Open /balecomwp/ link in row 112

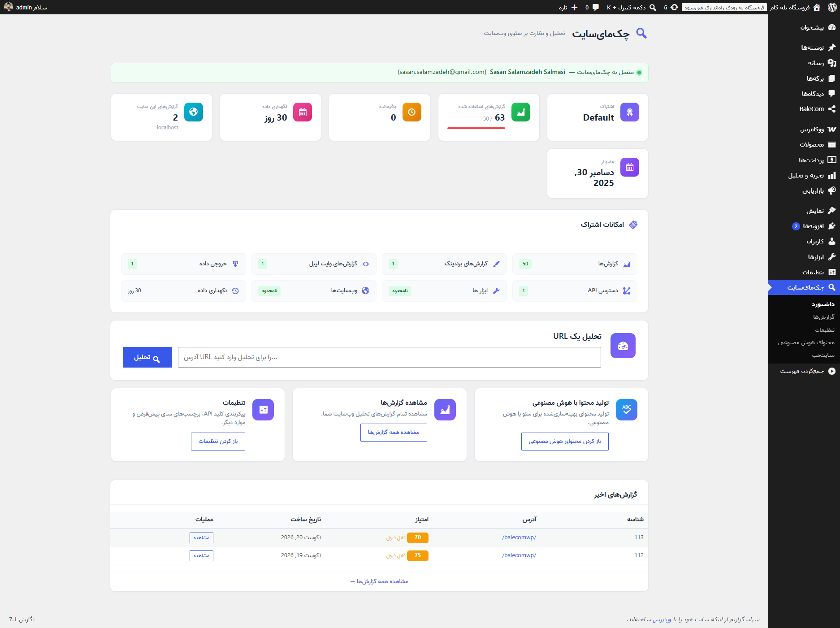[x=519, y=555]
